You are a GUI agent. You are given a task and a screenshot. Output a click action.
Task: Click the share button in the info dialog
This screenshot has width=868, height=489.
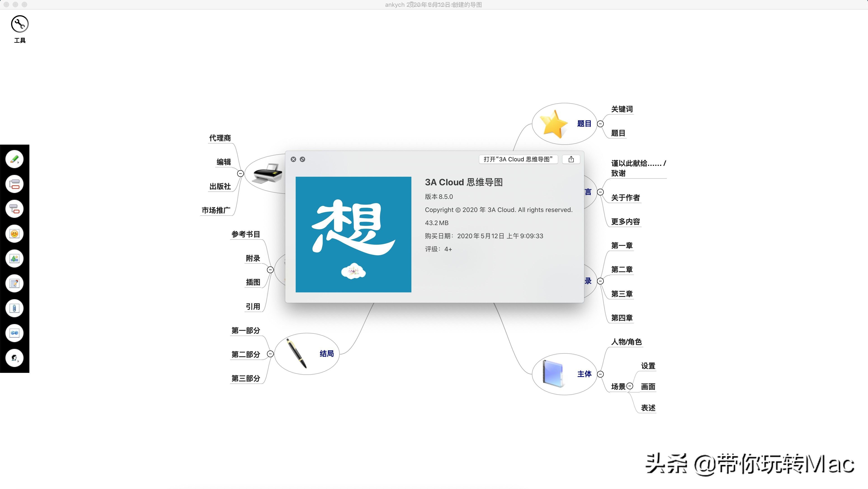571,159
